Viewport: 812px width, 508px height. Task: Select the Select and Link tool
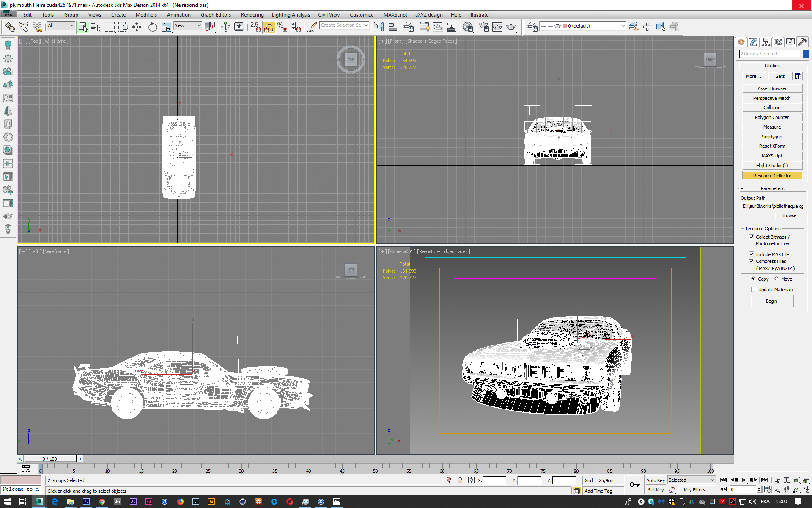9,27
